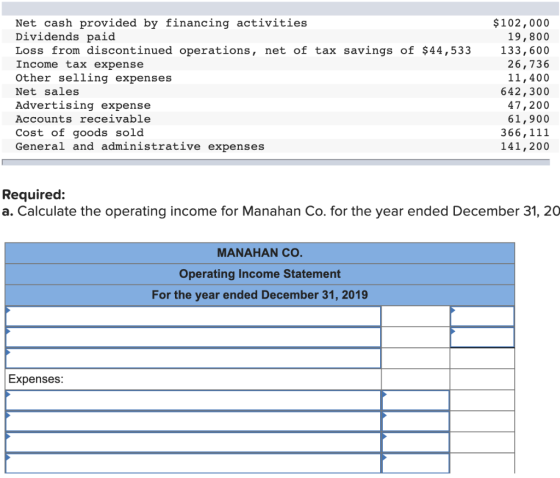Click the '26,736' value

click(x=528, y=64)
